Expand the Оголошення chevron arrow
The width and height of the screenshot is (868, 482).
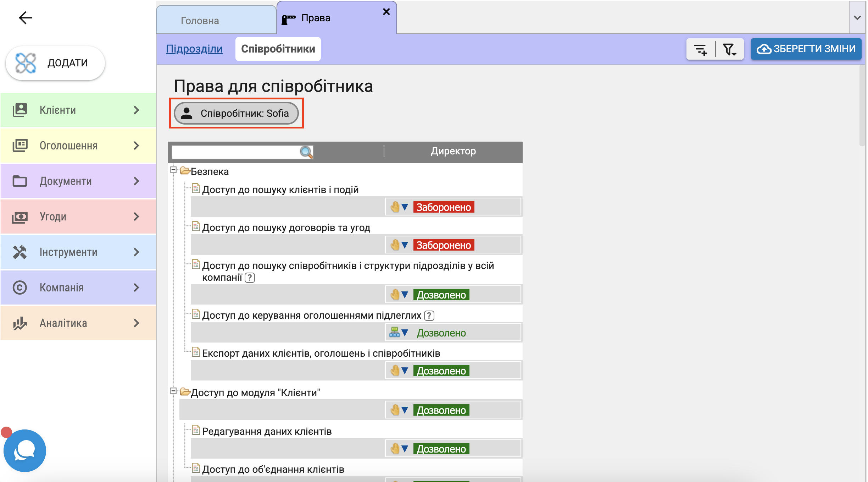137,146
